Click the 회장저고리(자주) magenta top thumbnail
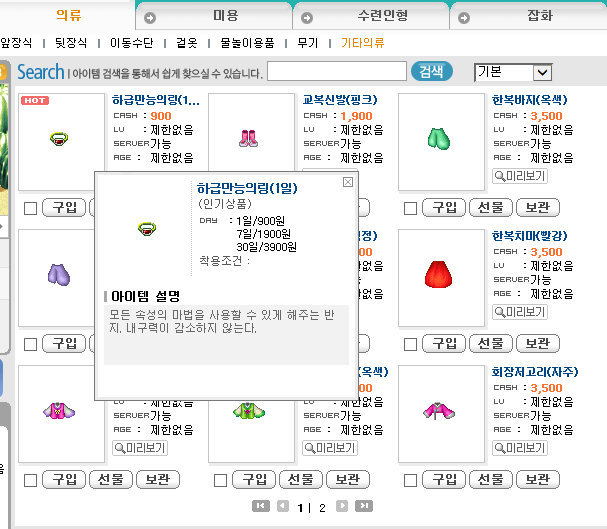607x529 pixels. click(x=439, y=411)
